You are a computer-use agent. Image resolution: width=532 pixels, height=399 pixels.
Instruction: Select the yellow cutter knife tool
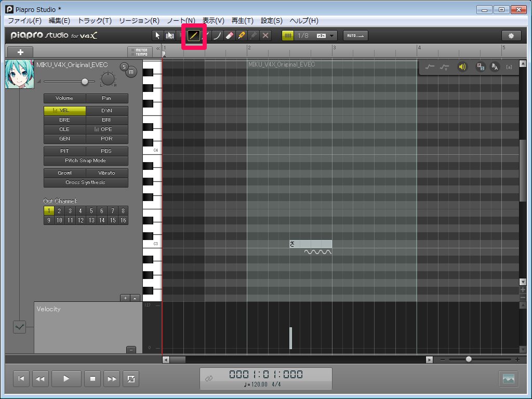(241, 36)
